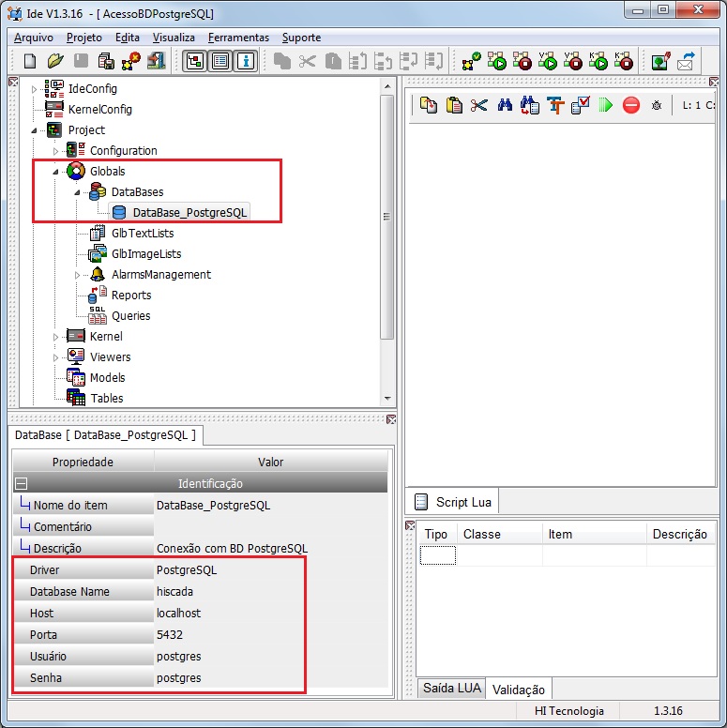Click the Paste clipboard icon in script toolbar

[x=454, y=105]
